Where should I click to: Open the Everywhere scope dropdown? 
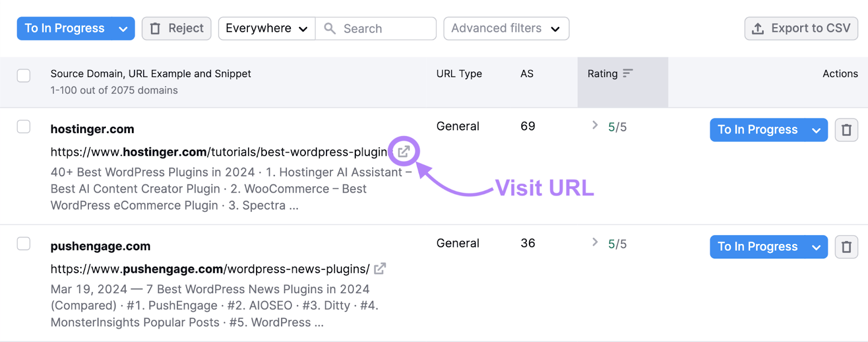click(266, 28)
